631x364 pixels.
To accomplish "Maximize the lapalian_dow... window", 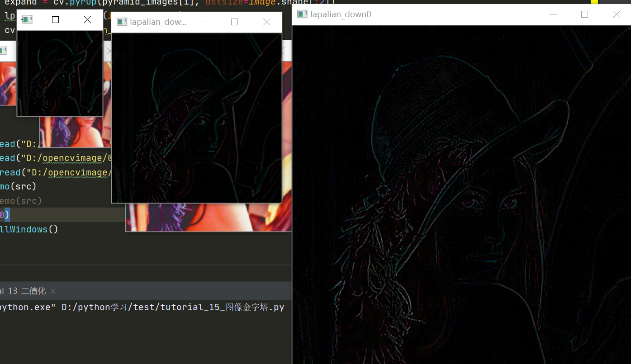I will coord(234,22).
